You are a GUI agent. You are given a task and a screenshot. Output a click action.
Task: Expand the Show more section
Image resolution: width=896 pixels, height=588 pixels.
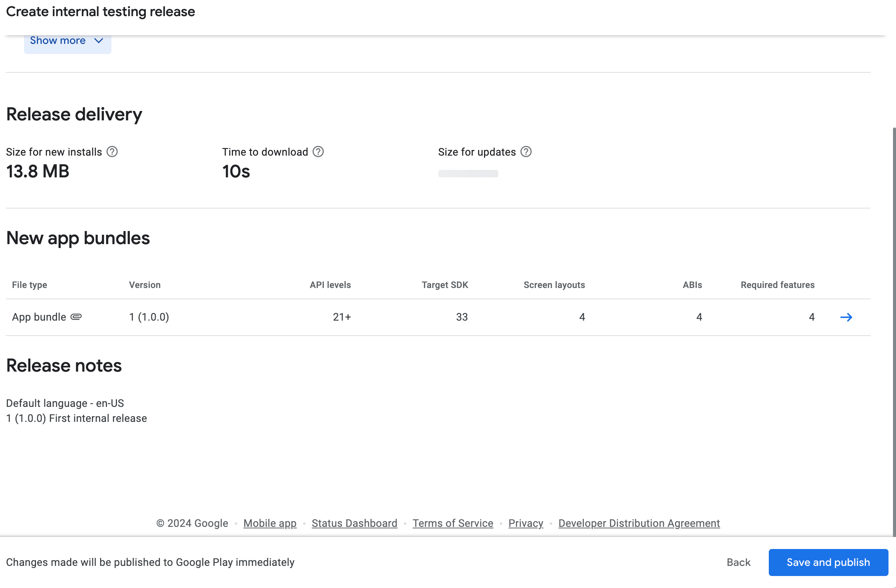point(58,40)
